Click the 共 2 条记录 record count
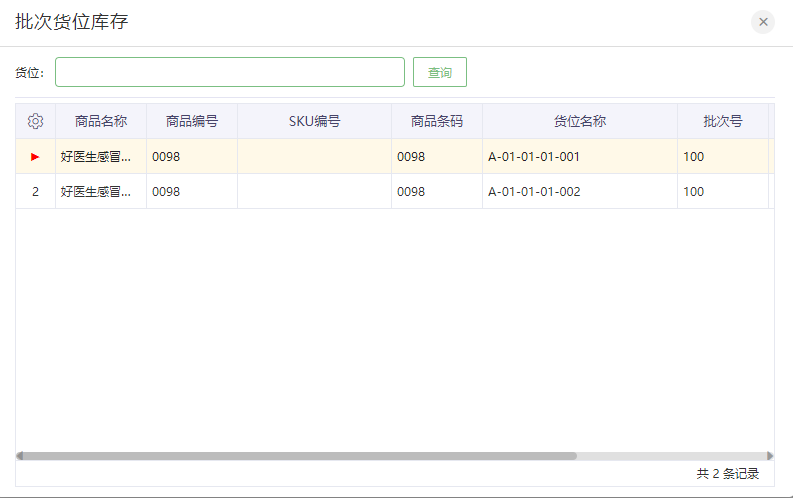The height and width of the screenshot is (498, 793). click(728, 474)
